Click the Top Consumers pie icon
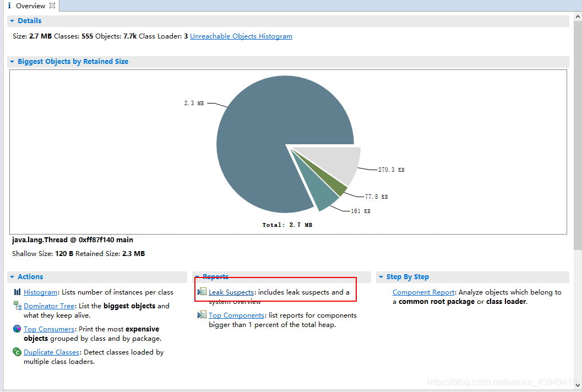 (x=17, y=329)
